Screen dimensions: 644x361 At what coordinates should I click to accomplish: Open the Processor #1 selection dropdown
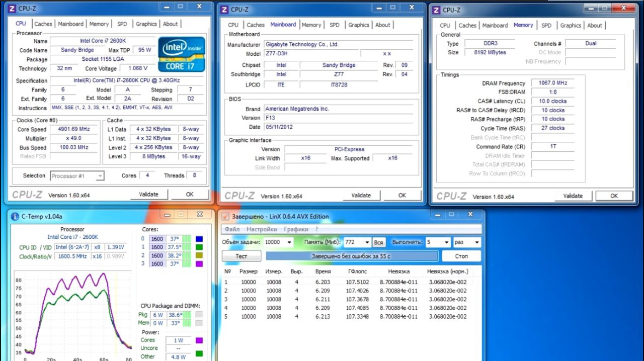[x=77, y=176]
